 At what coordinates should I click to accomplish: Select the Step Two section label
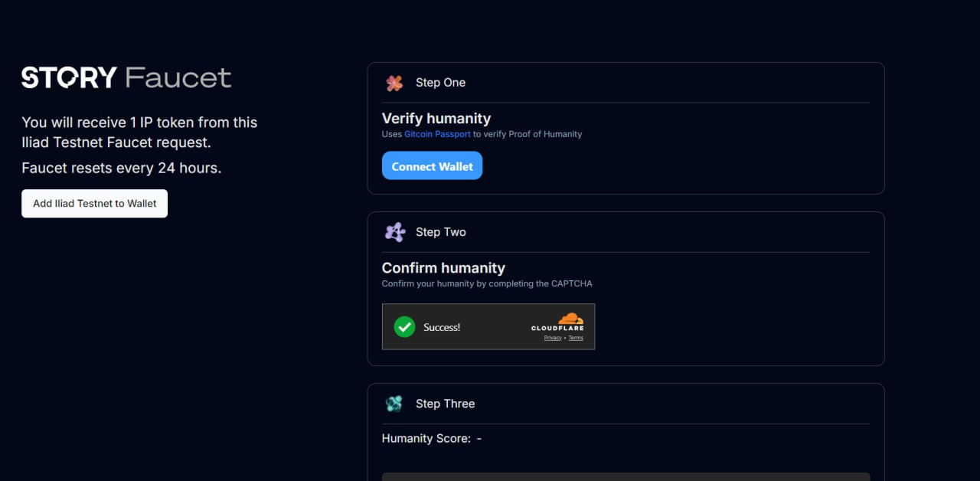coord(441,232)
